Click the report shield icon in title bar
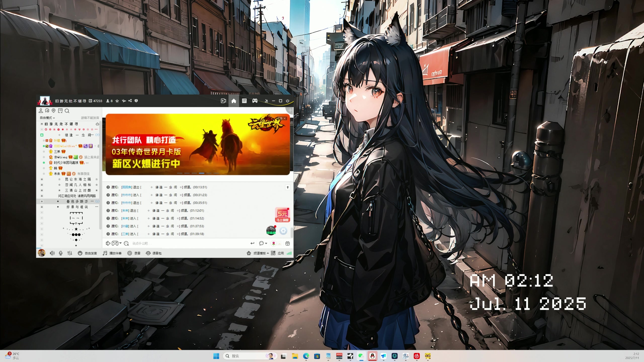The width and height of the screenshot is (644, 362). (136, 101)
